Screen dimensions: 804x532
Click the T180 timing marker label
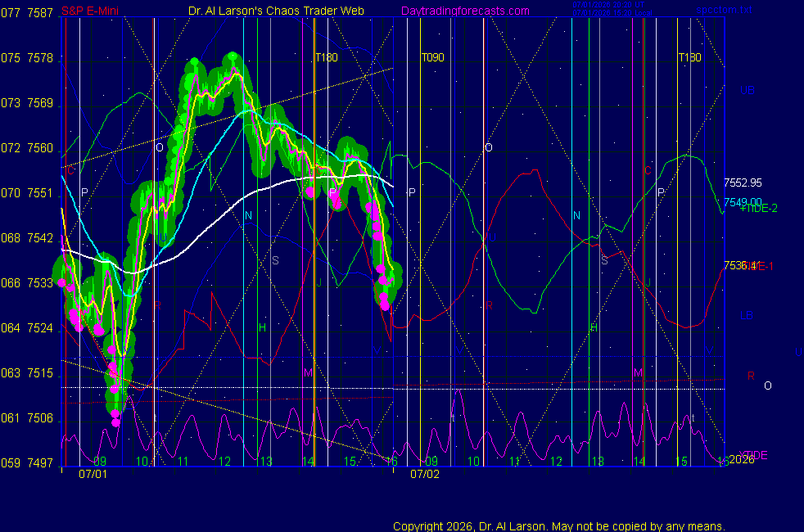(327, 57)
